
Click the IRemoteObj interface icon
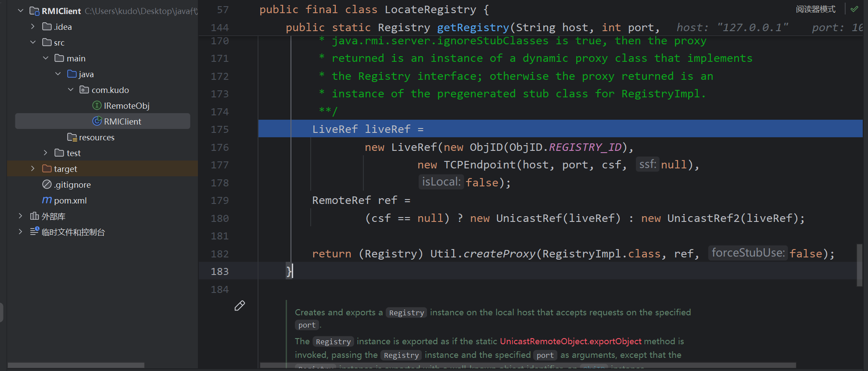pyautogui.click(x=97, y=106)
